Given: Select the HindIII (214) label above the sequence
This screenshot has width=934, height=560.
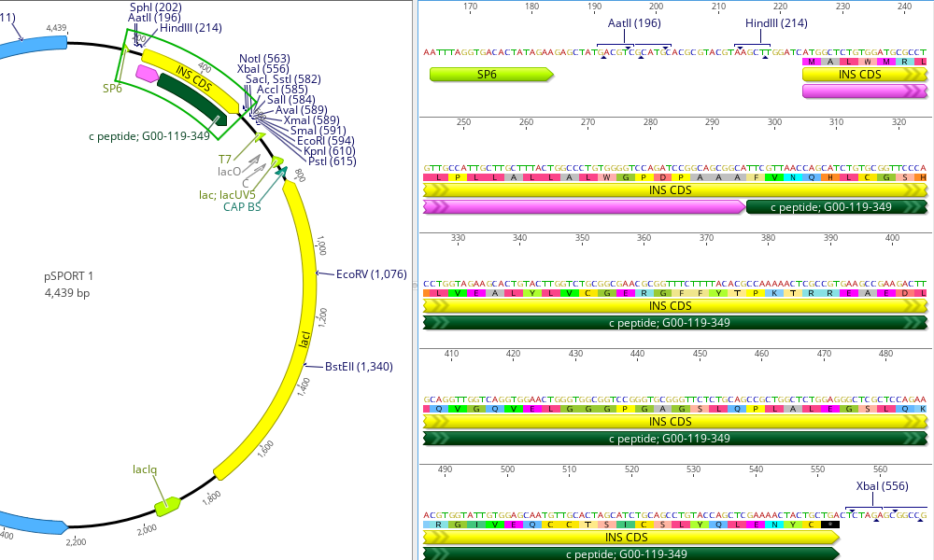Looking at the screenshot, I should coord(776,23).
